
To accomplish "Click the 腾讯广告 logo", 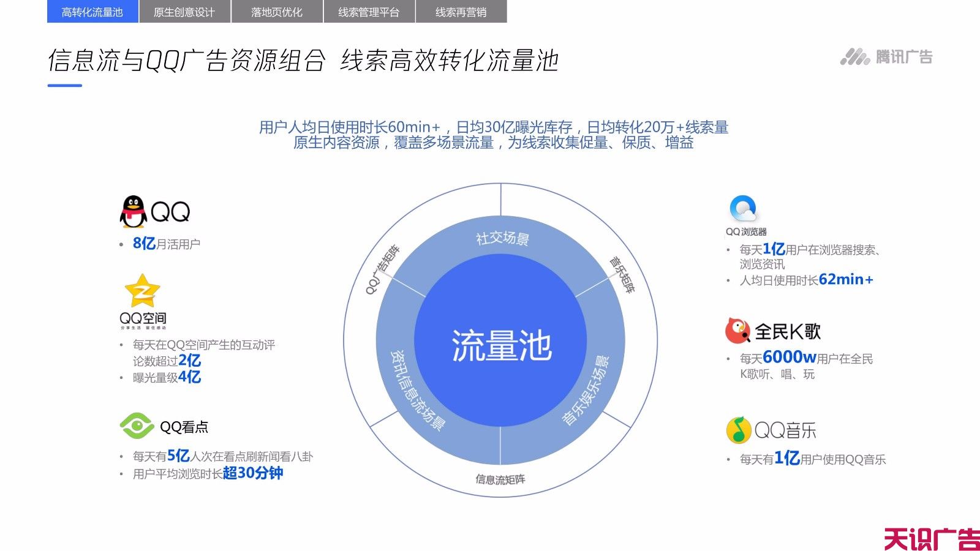I will pos(886,57).
